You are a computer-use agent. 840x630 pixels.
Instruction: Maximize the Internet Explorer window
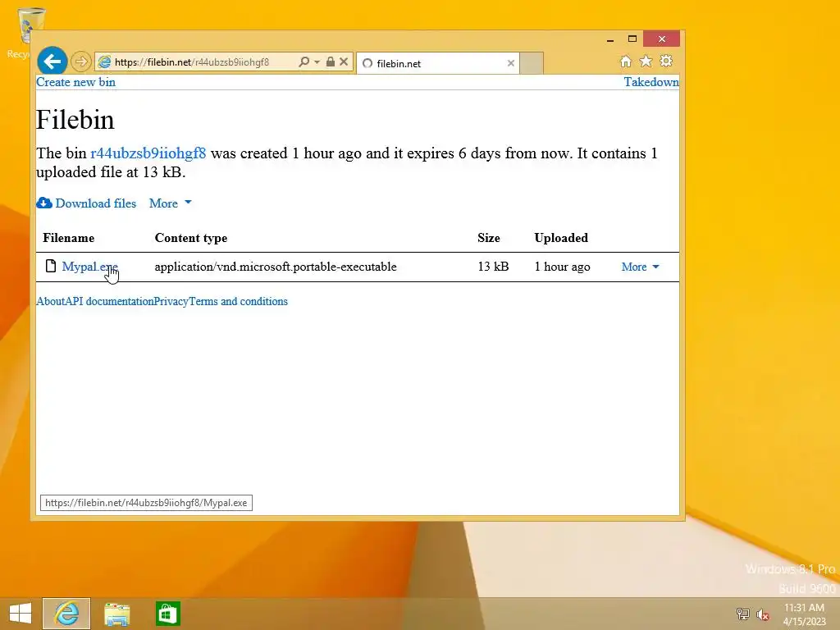[632, 39]
